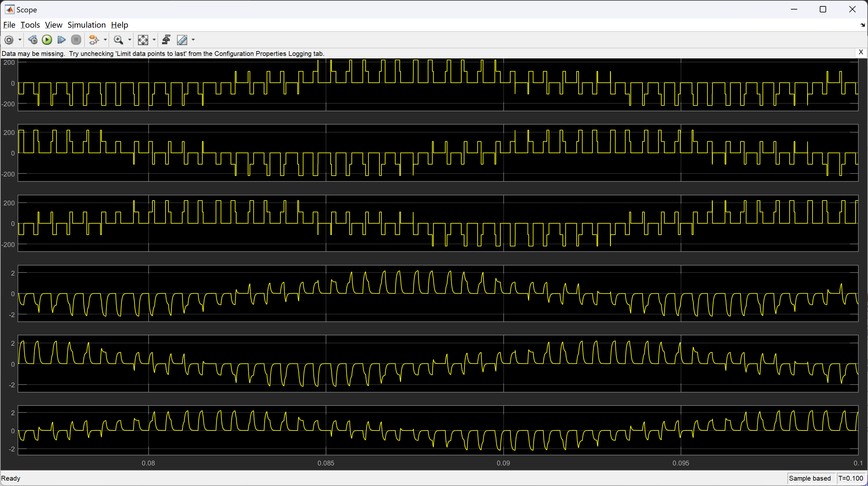Open the Tools menu
Screen dimensions: 868x486
pos(30,25)
